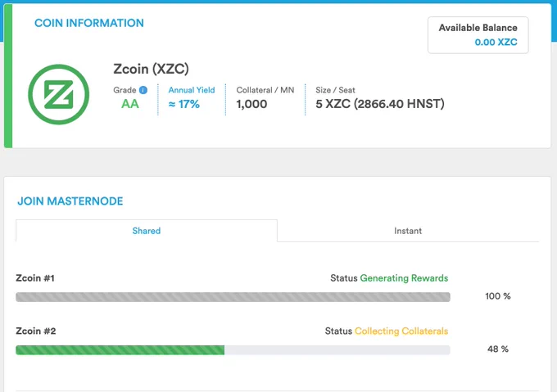Click the Available Balance box
This screenshot has width=557, height=392.
click(x=478, y=35)
